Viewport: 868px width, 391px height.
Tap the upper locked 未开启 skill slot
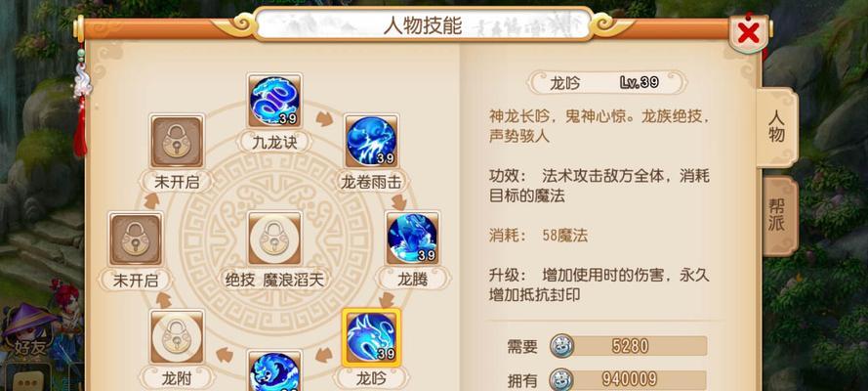click(x=177, y=142)
